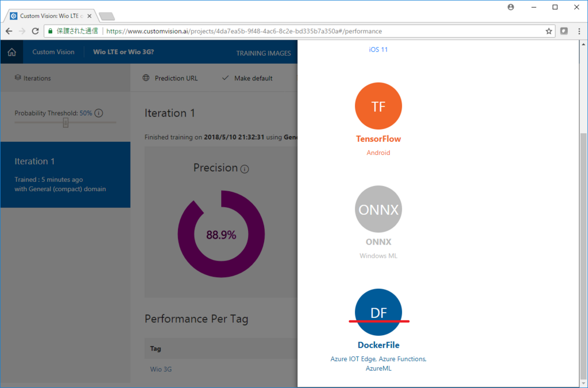
Task: Select the gray ONNX export icon
Action: [x=378, y=209]
